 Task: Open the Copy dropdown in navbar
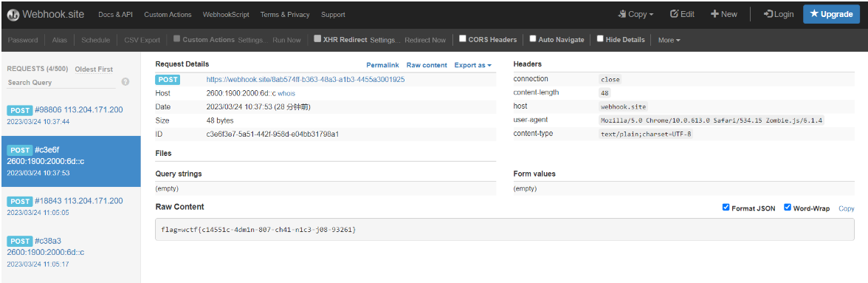[635, 14]
